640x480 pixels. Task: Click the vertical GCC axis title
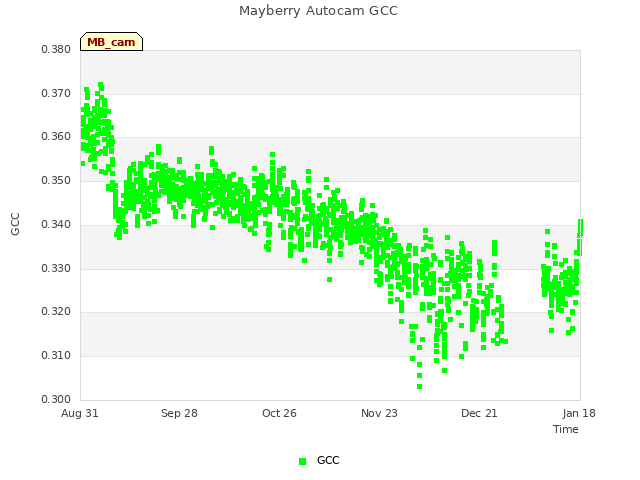15,224
